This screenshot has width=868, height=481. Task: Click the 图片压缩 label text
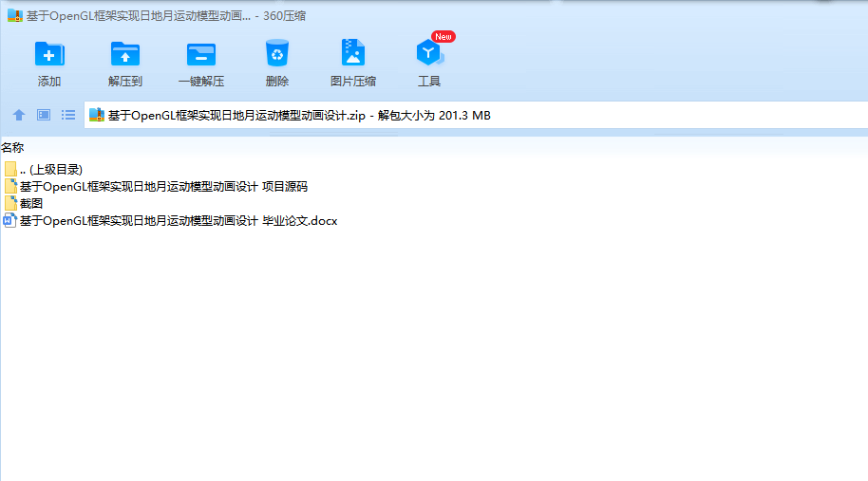click(x=352, y=82)
